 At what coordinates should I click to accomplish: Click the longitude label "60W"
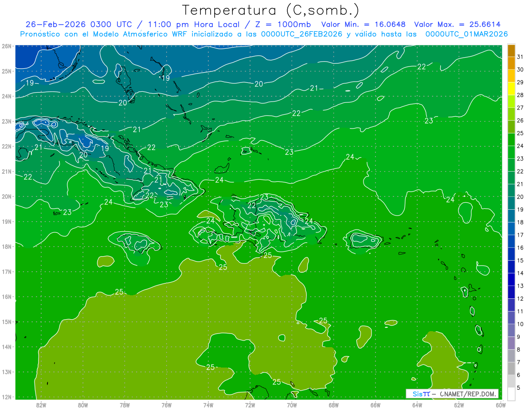point(501,405)
